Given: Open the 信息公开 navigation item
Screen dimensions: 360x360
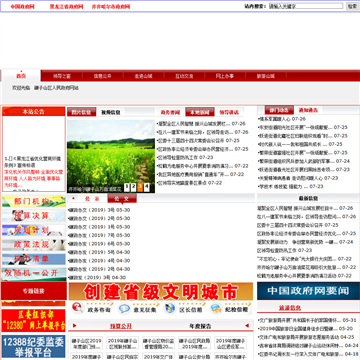Looking at the screenshot, I should point(103,76).
